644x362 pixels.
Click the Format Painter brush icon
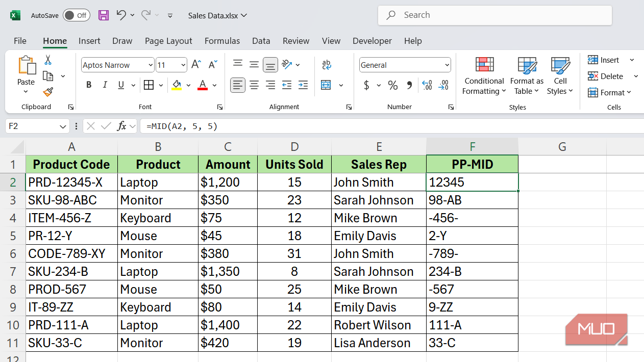click(48, 92)
